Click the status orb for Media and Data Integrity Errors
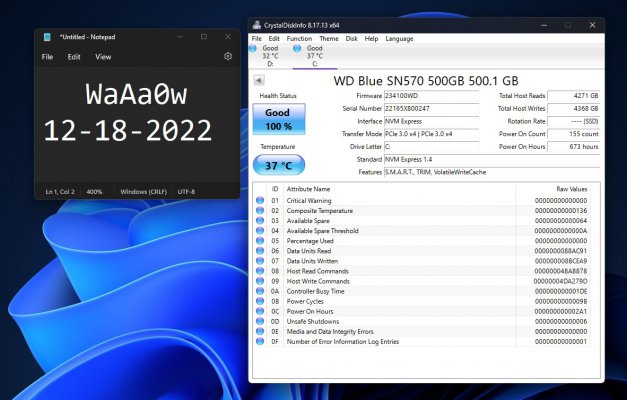Screen dimensions: 627x400 click(x=260, y=331)
